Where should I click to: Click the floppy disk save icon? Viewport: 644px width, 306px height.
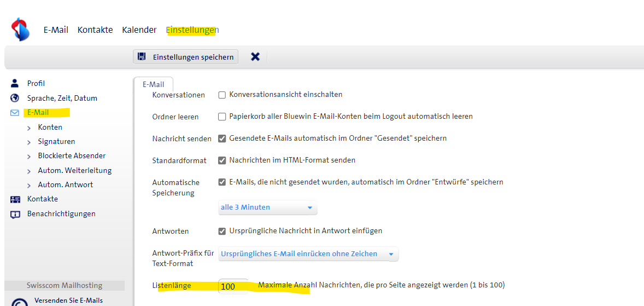pyautogui.click(x=142, y=57)
